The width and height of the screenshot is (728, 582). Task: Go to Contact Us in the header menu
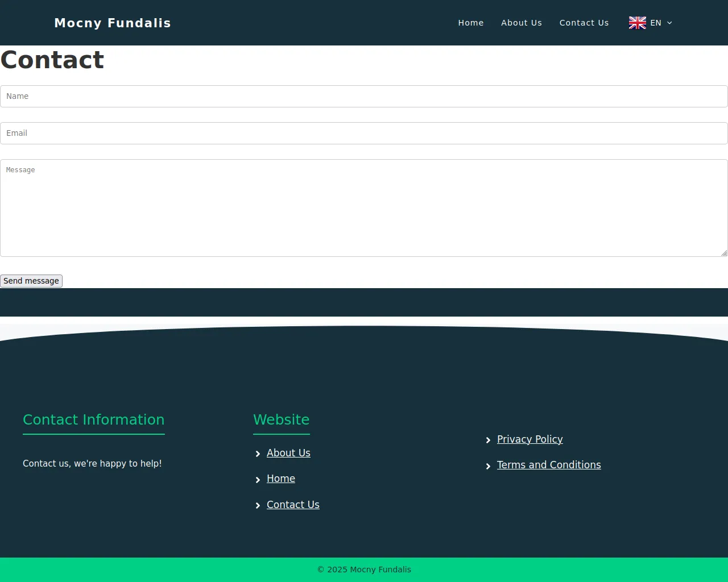[x=584, y=23]
